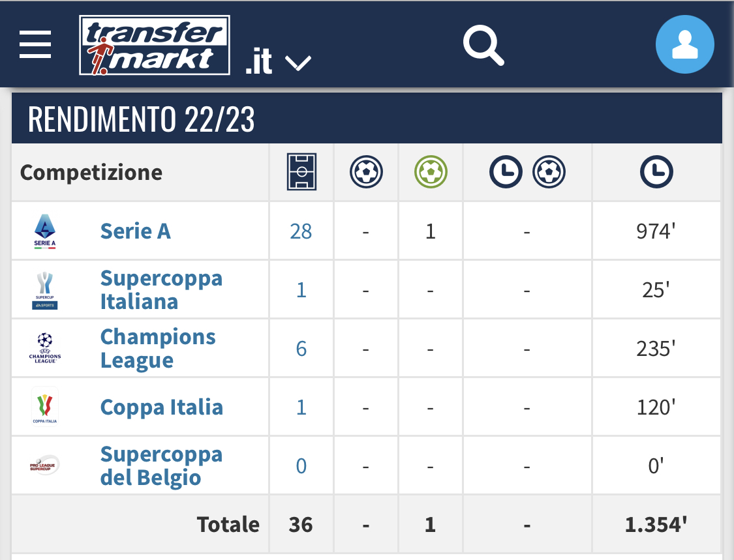Open the hamburger menu
The width and height of the screenshot is (734, 560).
[35, 45]
